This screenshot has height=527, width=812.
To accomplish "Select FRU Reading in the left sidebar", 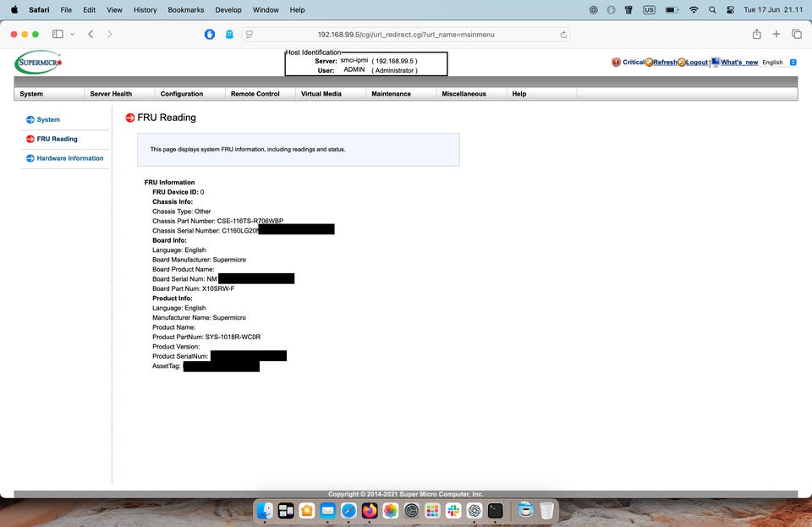I will (57, 139).
